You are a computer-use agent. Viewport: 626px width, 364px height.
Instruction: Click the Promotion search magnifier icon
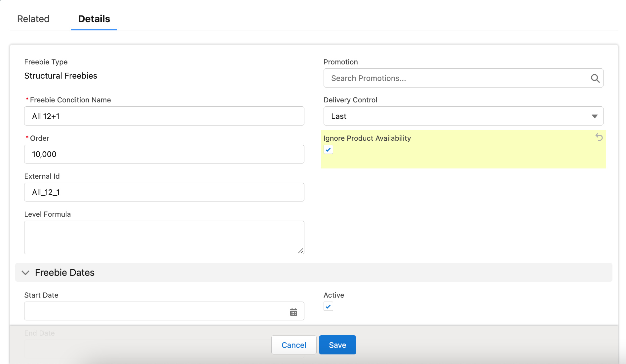tap(595, 78)
